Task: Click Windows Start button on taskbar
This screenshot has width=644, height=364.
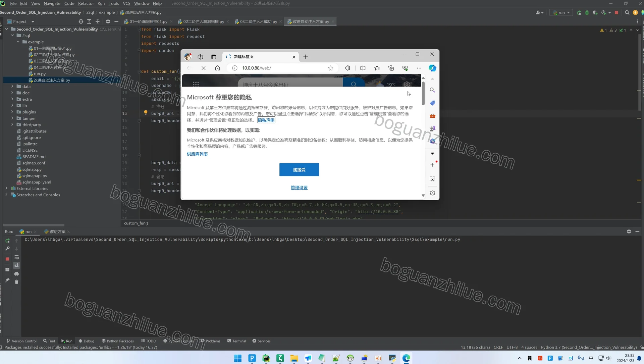Action: (238, 358)
